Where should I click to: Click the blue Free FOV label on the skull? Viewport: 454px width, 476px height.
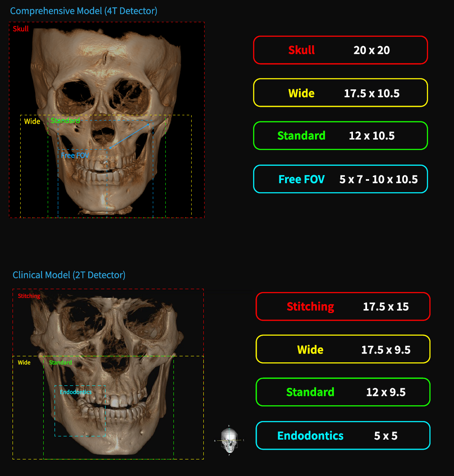tap(75, 155)
